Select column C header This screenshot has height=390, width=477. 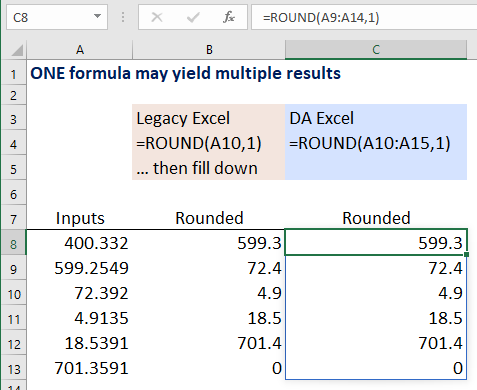coord(376,50)
